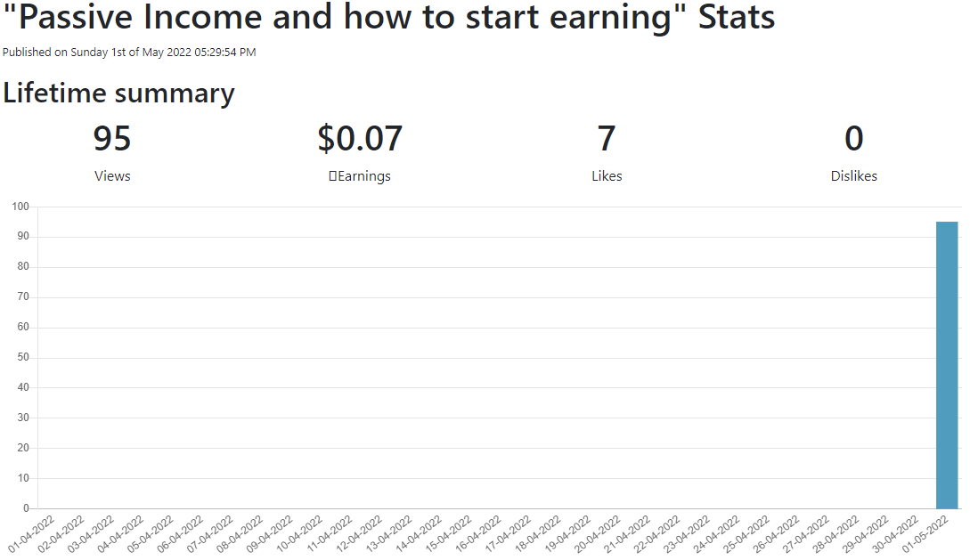Screen dimensions: 970x560
Task: Click the Likes count of 7
Action: 607,139
